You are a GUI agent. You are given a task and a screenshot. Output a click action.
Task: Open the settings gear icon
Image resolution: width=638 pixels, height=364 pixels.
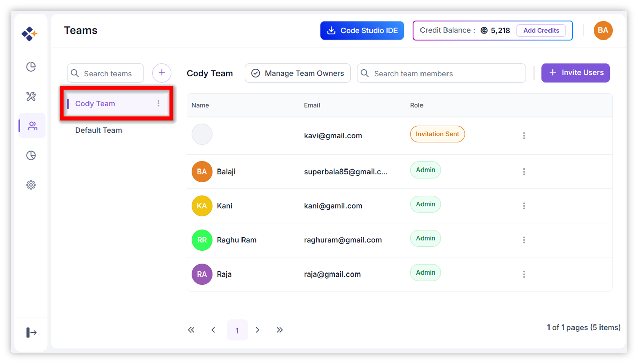[x=31, y=185]
